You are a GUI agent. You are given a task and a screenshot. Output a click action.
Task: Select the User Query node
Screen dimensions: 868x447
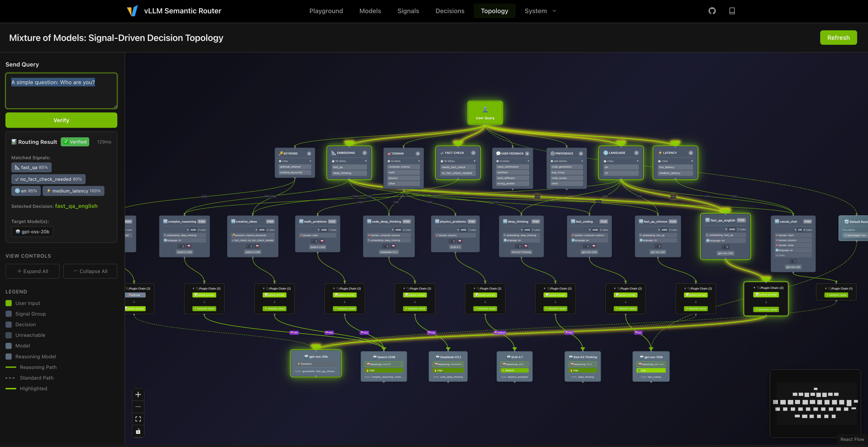pyautogui.click(x=485, y=113)
